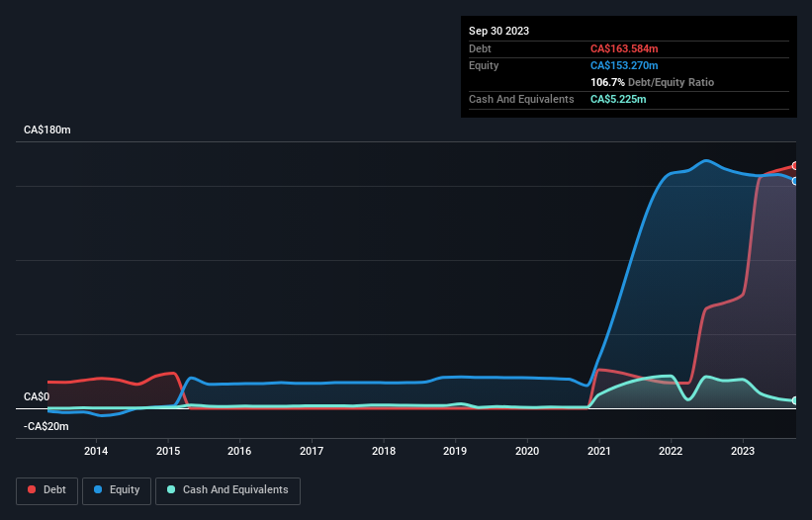This screenshot has height=520, width=812.
Task: Click the red Debt endpoint marker on chart
Action: tap(795, 166)
